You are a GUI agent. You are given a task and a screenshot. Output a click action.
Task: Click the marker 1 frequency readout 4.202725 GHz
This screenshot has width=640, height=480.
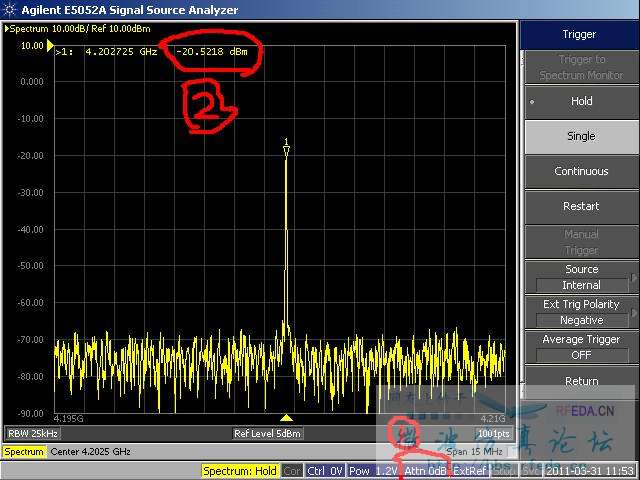[x=121, y=52]
